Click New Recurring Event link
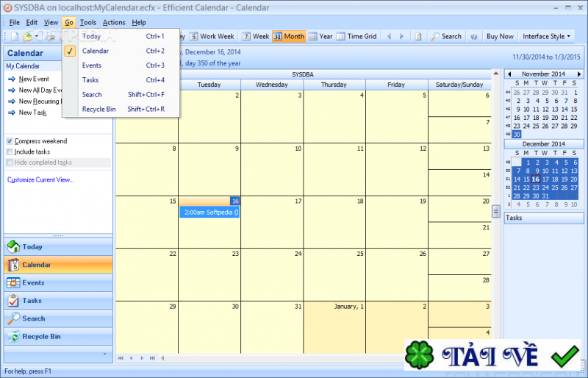 coord(39,101)
